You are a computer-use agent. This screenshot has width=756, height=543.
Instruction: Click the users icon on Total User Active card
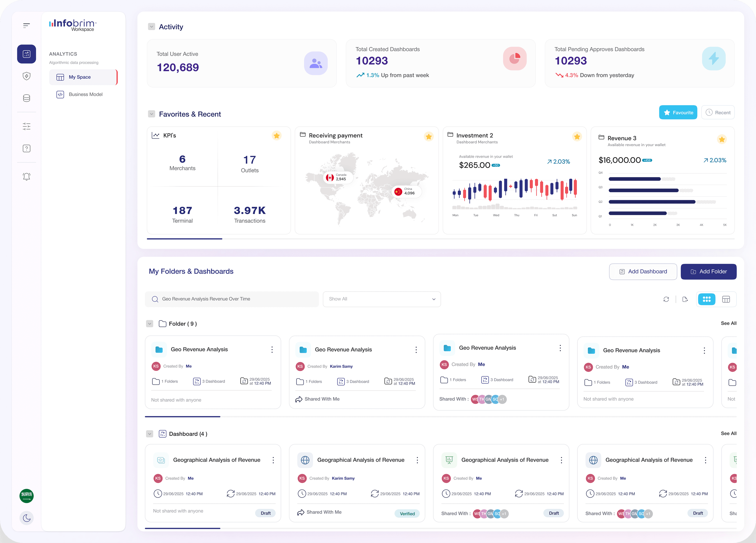coord(316,63)
